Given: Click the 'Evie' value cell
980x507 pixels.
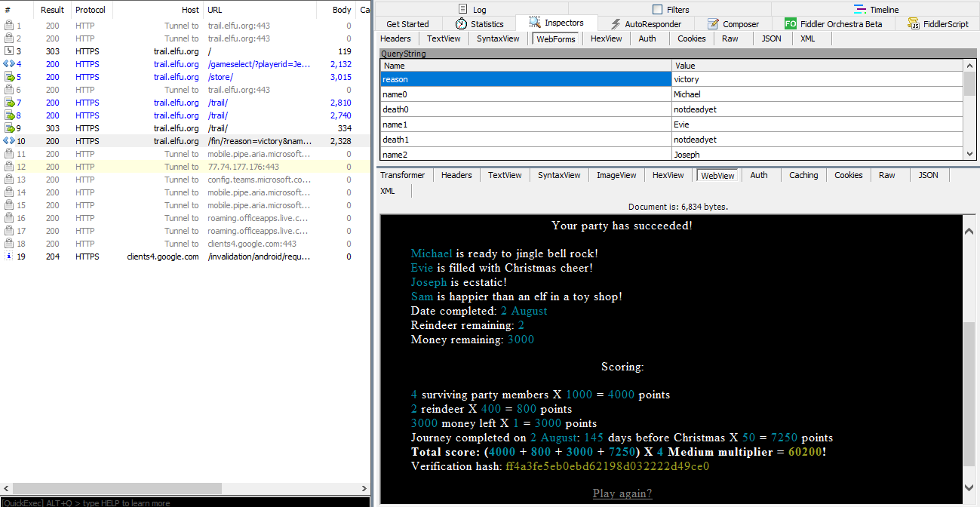Looking at the screenshot, I should [x=818, y=124].
